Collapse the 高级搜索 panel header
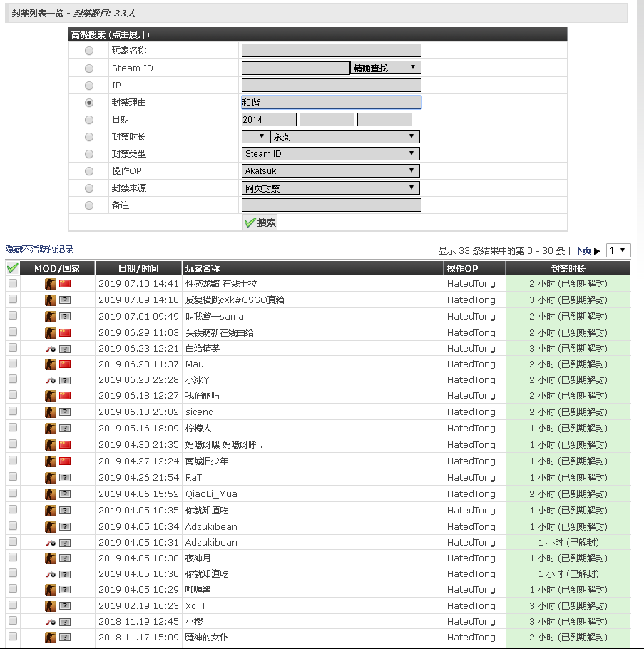This screenshot has height=649, width=644. pos(110,34)
